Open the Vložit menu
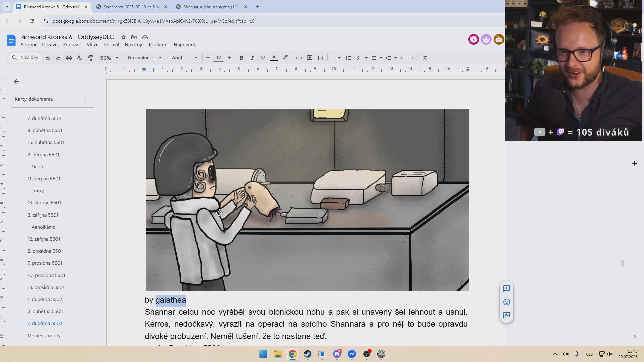This screenshot has height=362, width=644. pyautogui.click(x=93, y=45)
